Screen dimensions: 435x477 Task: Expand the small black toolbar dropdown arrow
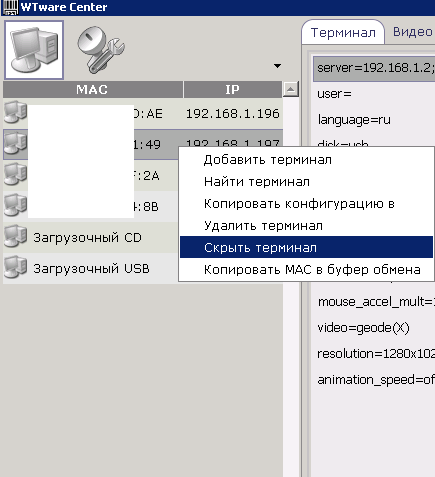coord(277,66)
